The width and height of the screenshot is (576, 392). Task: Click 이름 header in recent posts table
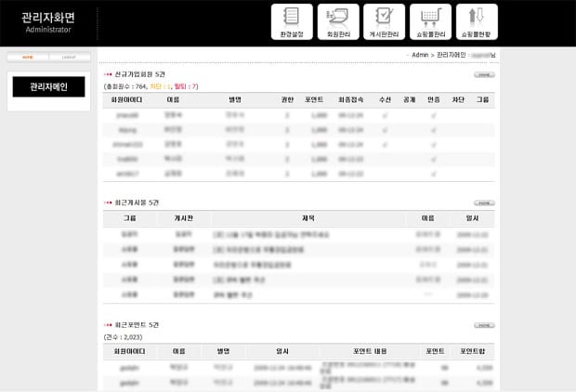coord(428,218)
